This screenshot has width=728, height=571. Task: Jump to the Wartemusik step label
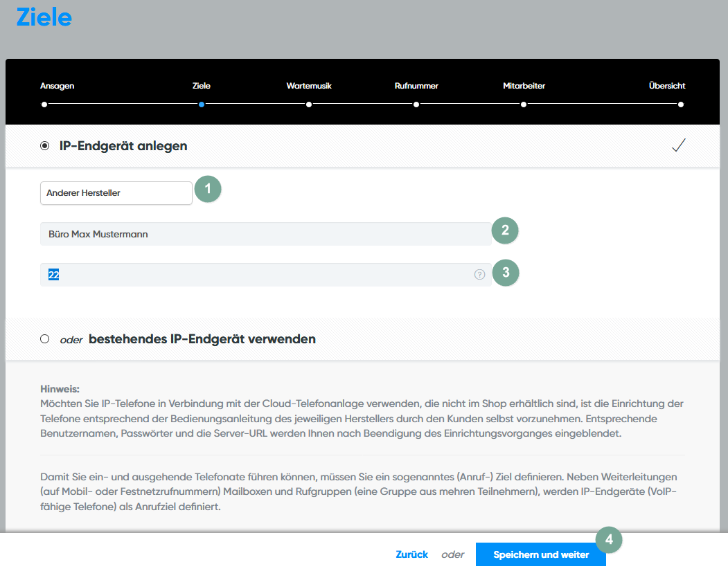tap(309, 86)
